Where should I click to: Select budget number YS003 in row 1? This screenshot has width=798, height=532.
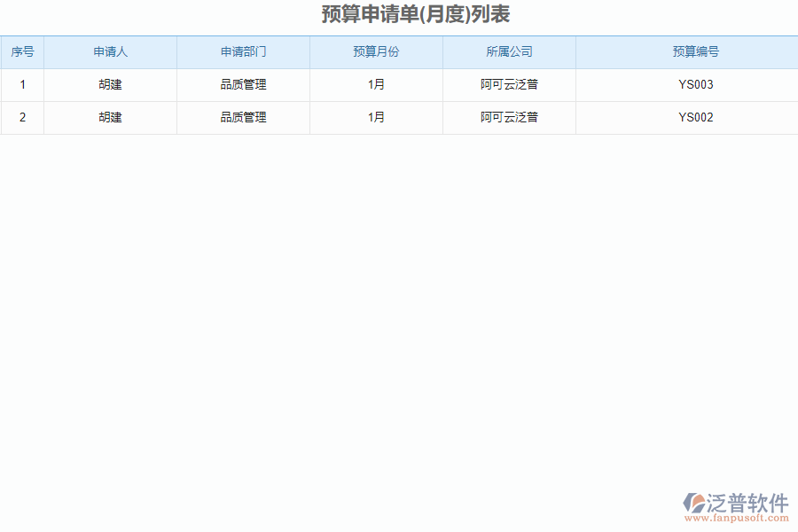[x=687, y=84]
